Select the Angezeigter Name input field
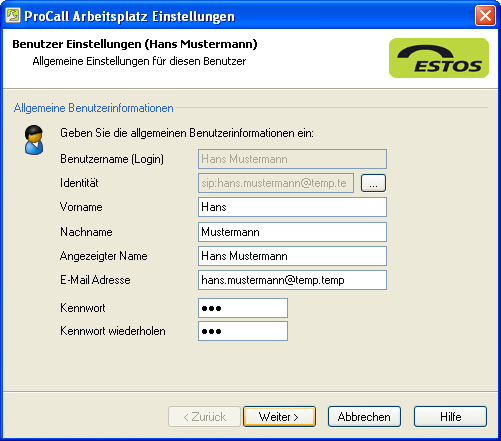 (x=292, y=256)
